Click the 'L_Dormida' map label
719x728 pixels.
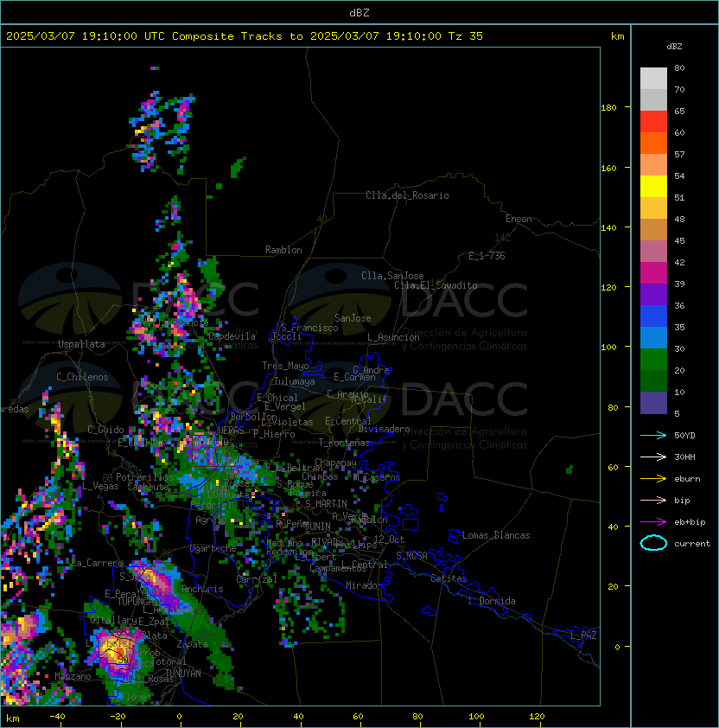click(492, 601)
